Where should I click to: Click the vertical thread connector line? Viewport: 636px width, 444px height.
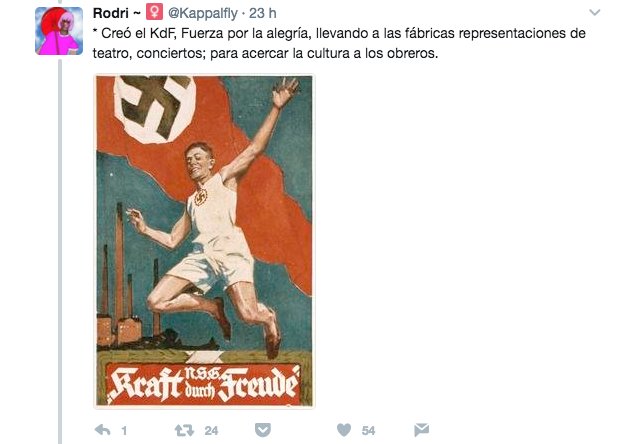[x=60, y=251]
